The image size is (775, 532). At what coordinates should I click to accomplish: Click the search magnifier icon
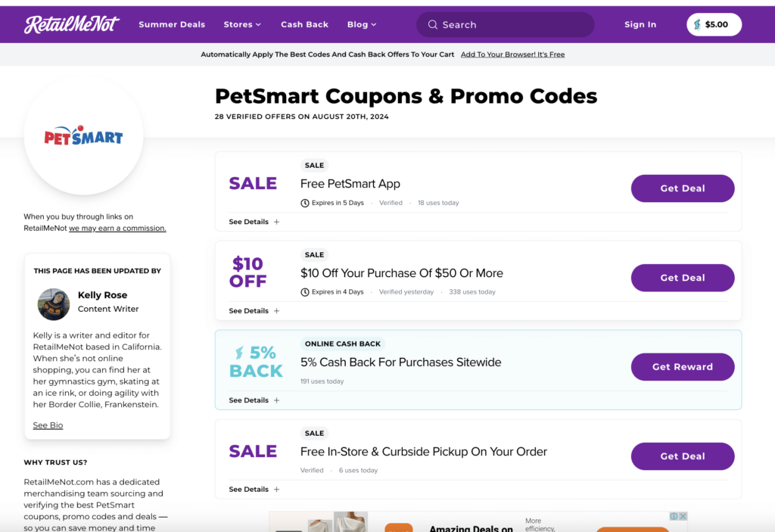pos(433,25)
